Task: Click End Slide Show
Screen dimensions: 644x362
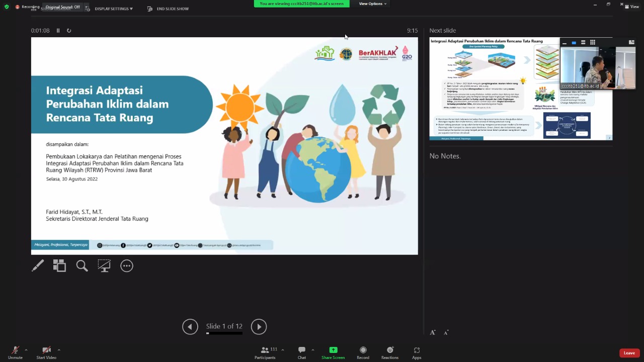Action: pyautogui.click(x=168, y=9)
